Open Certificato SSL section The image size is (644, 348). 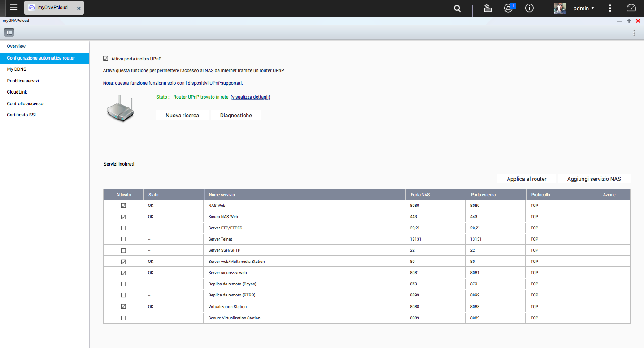coord(22,115)
